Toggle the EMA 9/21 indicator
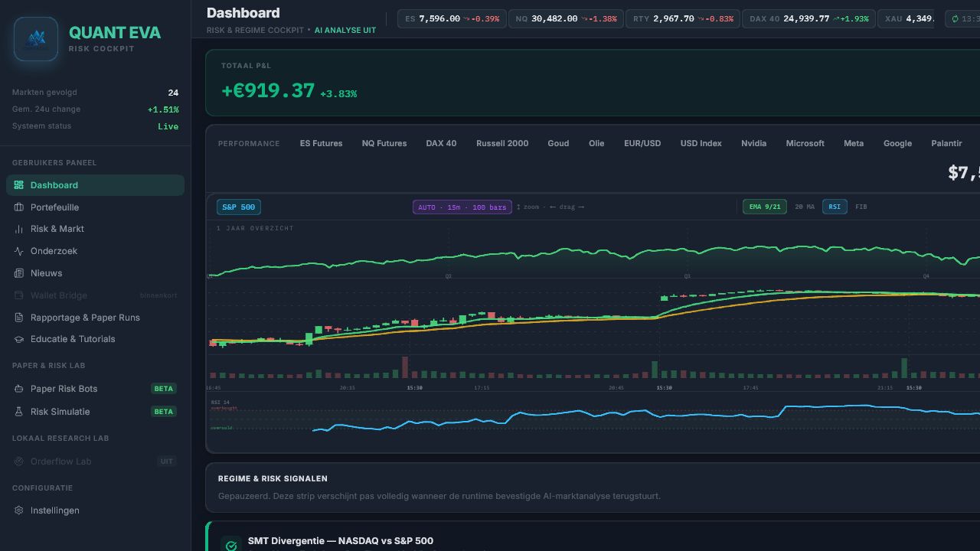The width and height of the screenshot is (980, 551). coord(765,207)
